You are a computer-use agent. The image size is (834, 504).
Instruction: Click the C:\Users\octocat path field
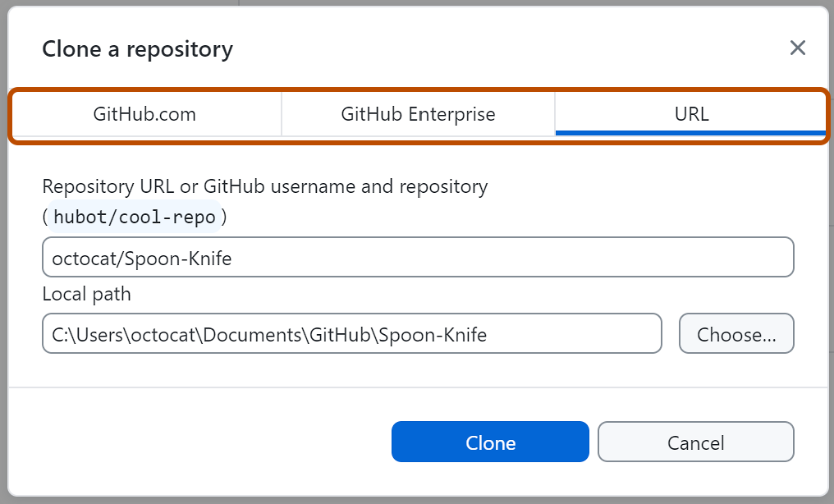point(352,333)
